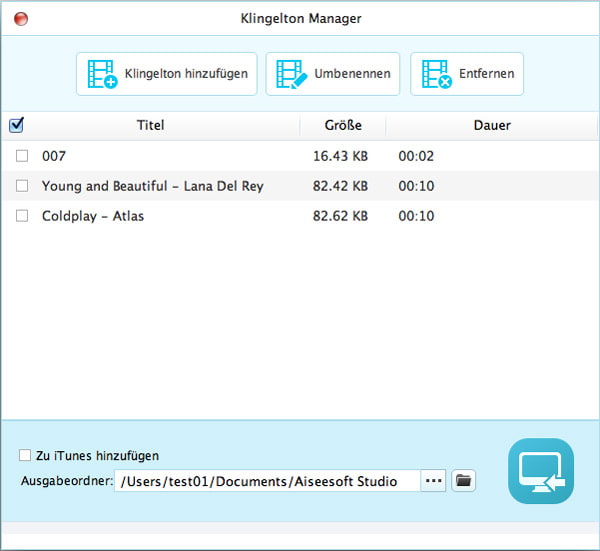Toggle the select-all checkbox in header
The width and height of the screenshot is (600, 551).
[x=16, y=126]
